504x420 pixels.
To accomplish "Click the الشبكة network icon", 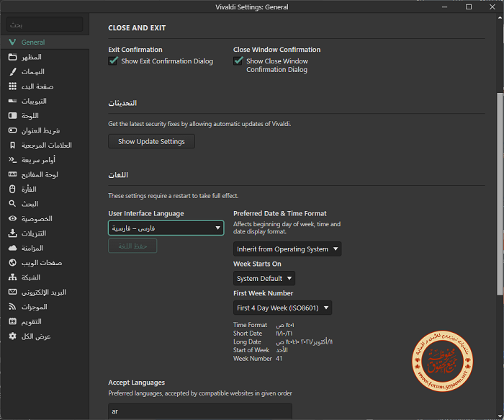I will [x=12, y=277].
